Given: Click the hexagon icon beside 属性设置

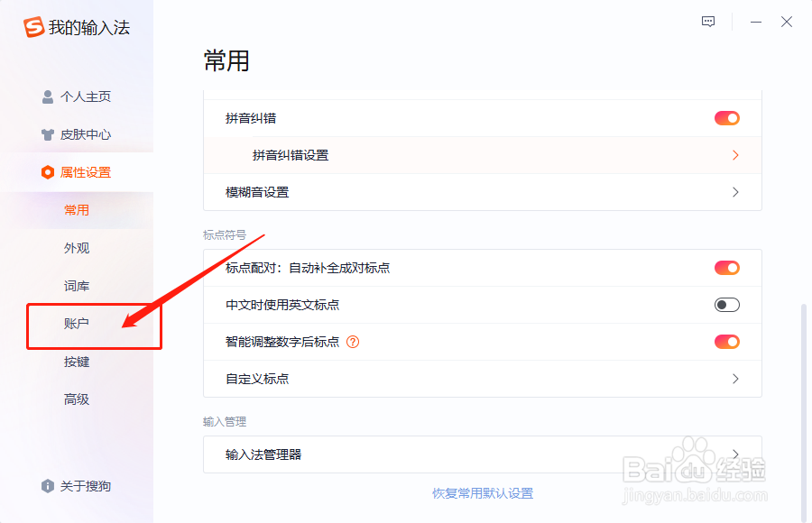Looking at the screenshot, I should tap(48, 172).
